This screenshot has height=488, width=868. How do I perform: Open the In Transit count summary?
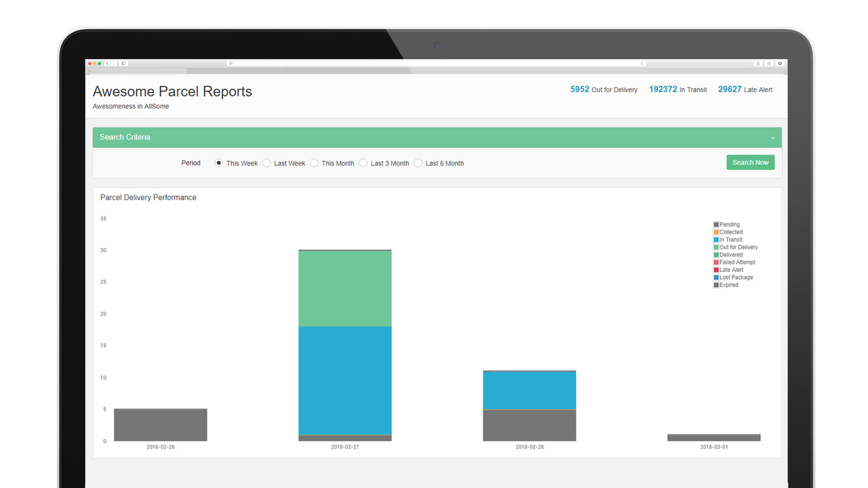677,89
